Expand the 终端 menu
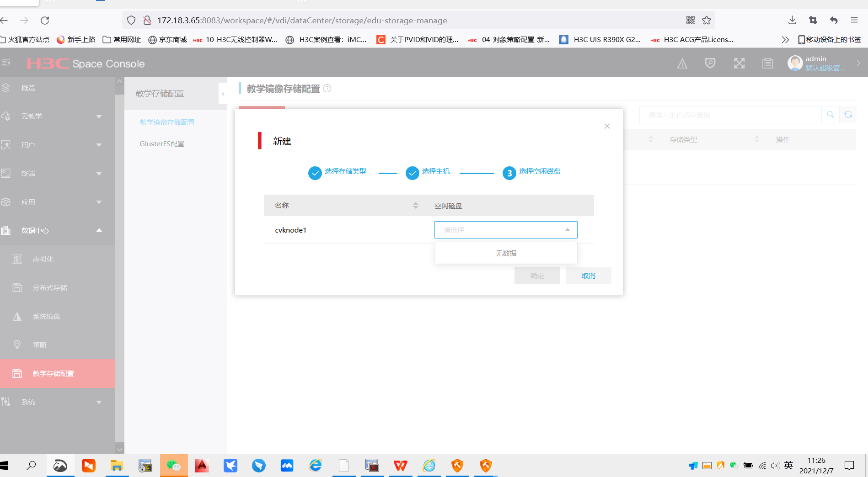The height and width of the screenshot is (477, 868). click(57, 174)
